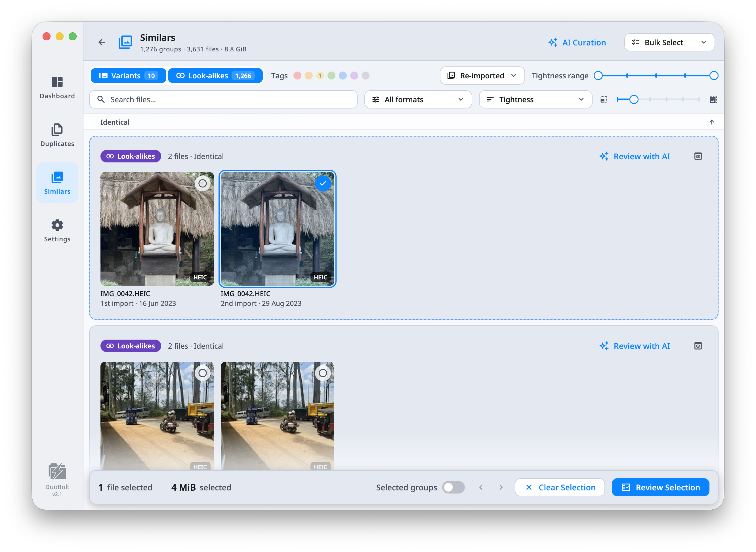Image resolution: width=756 pixels, height=552 pixels.
Task: Open the 2nd import Buddha statue thumbnail
Action: 277,229
